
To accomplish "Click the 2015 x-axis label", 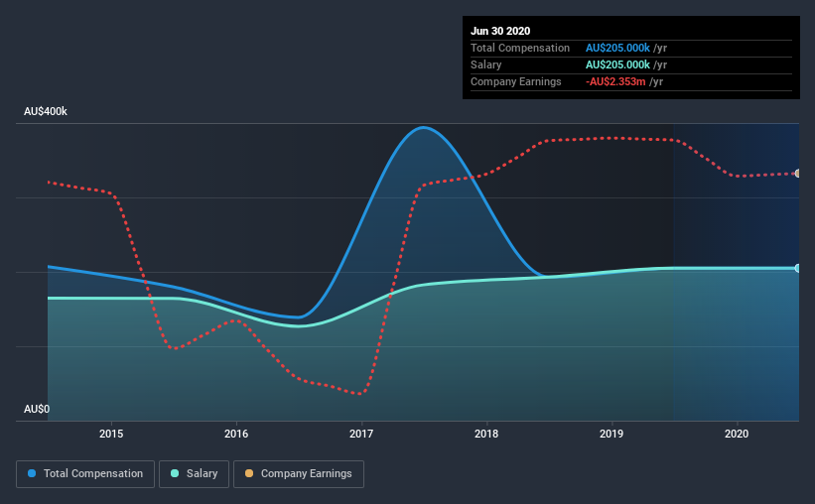I will 111,434.
